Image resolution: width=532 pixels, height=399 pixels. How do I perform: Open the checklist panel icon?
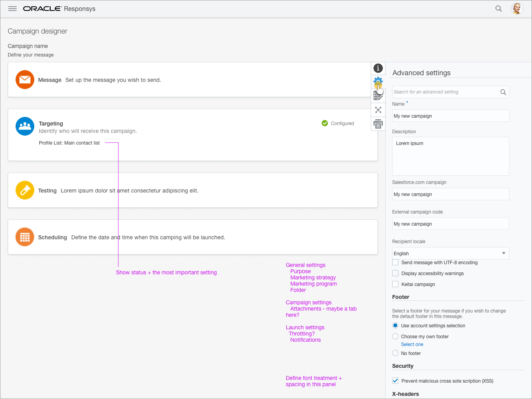(x=377, y=96)
